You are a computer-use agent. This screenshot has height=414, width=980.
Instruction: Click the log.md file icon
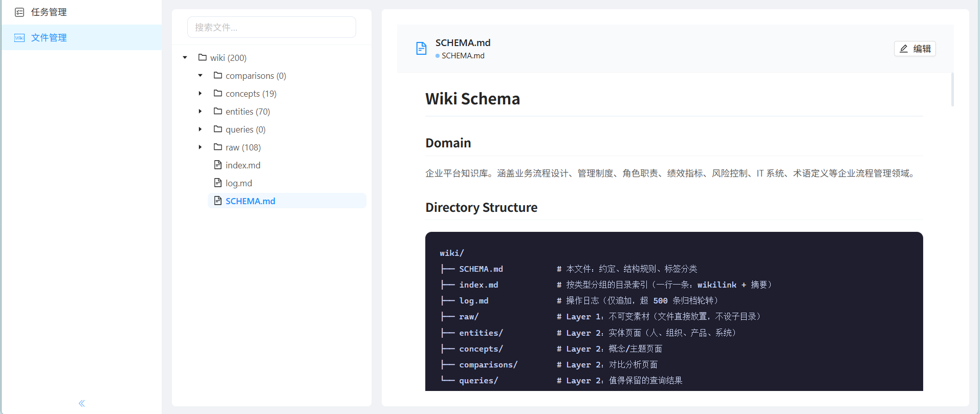(218, 183)
